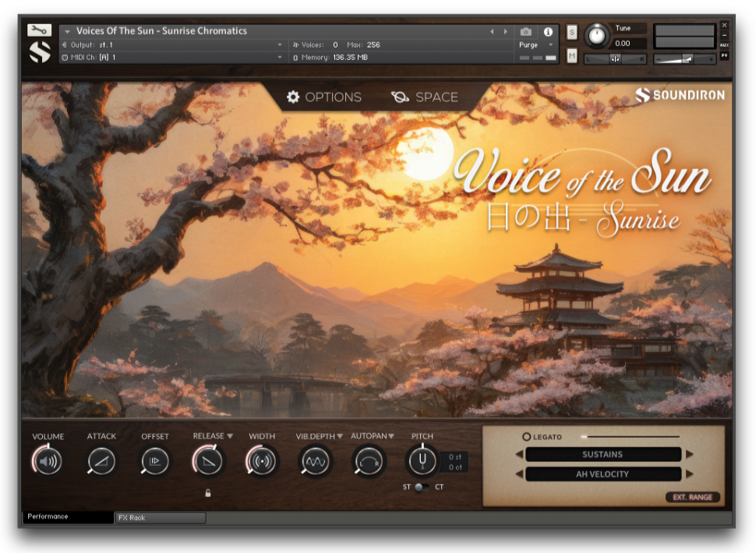Open instrument info using the i icon
The height and width of the screenshot is (553, 756).
(548, 33)
